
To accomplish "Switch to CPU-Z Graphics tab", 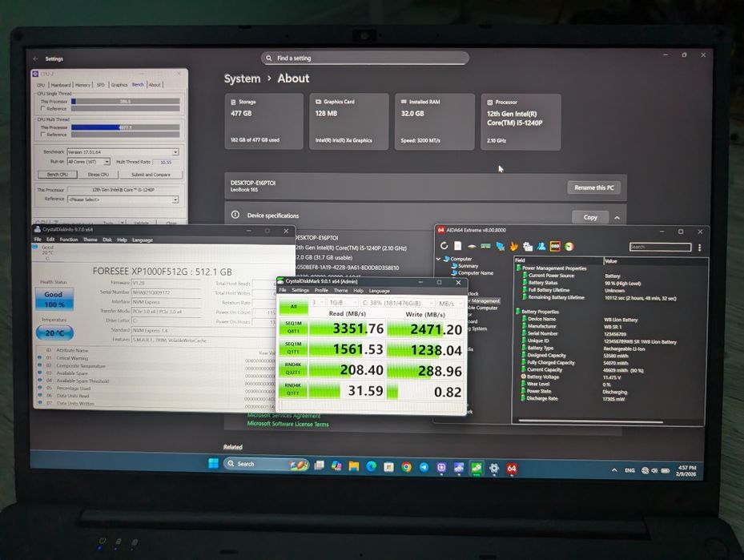I will pos(119,85).
